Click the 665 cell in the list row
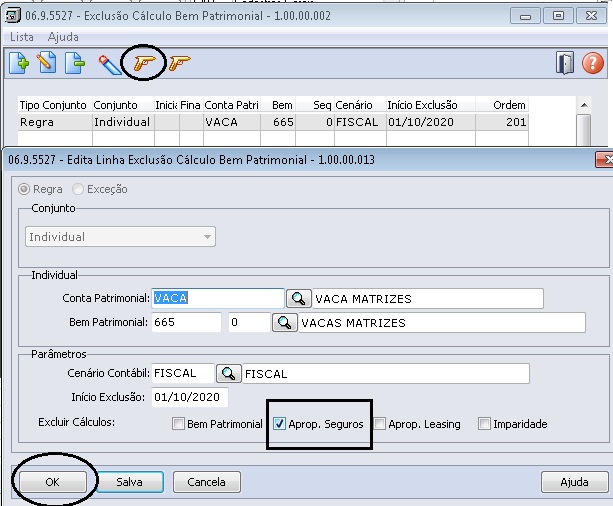This screenshot has width=613, height=506. [x=278, y=122]
